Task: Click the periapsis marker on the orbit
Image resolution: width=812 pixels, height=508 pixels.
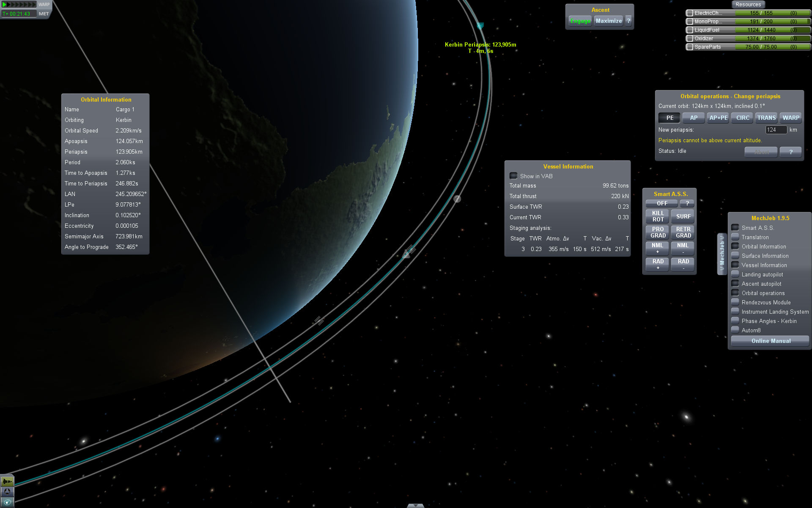Action: click(480, 26)
